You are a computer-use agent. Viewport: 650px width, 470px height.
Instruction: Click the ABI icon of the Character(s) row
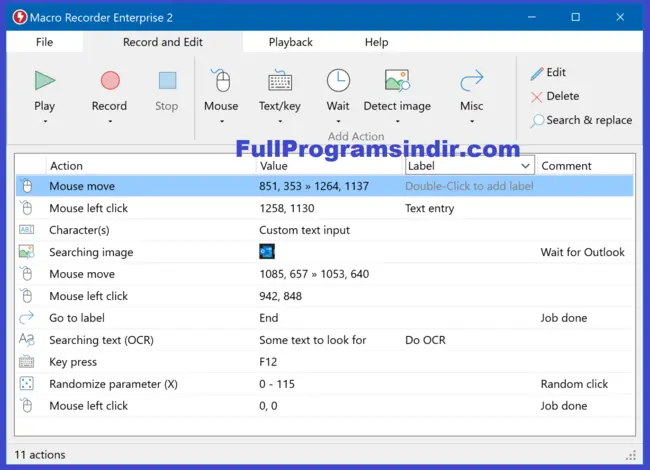[27, 230]
